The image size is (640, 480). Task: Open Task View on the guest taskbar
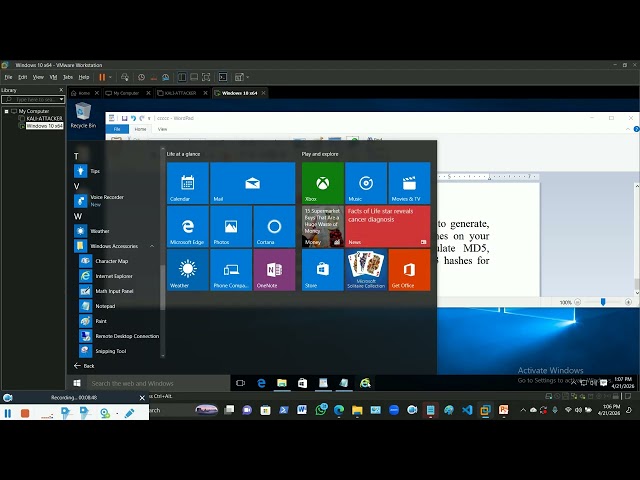click(240, 383)
